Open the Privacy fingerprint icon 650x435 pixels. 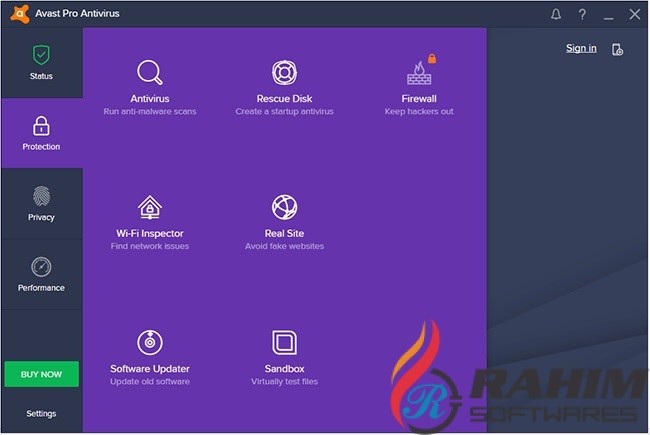tap(41, 196)
